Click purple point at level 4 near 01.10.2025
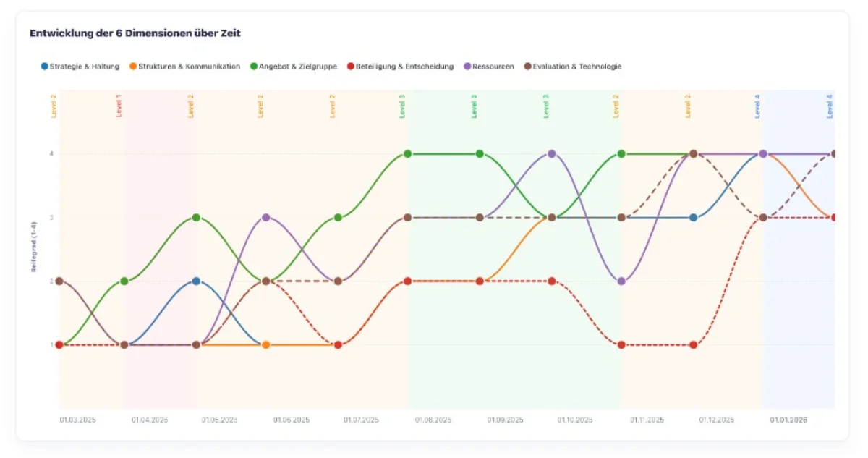The height and width of the screenshot is (458, 868). tap(551, 153)
